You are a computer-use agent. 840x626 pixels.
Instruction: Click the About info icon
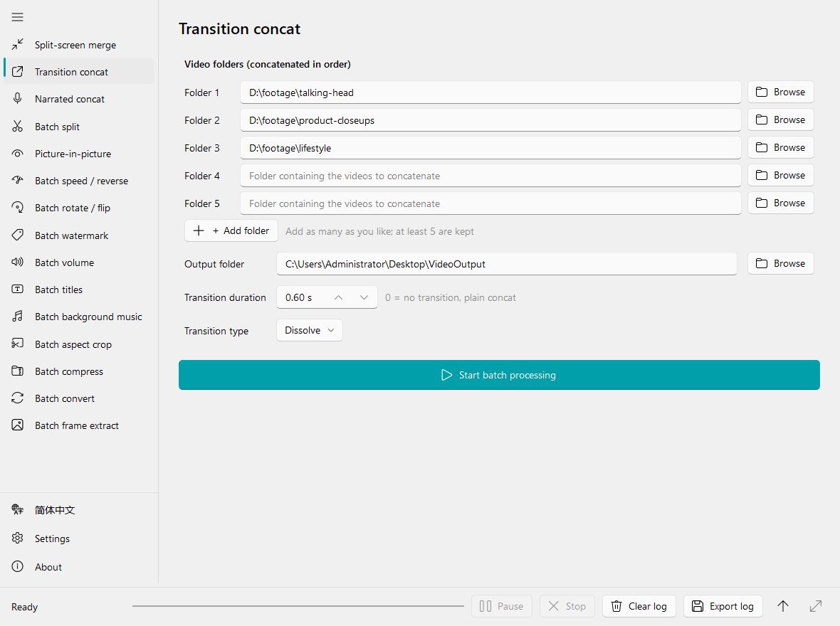[17, 566]
